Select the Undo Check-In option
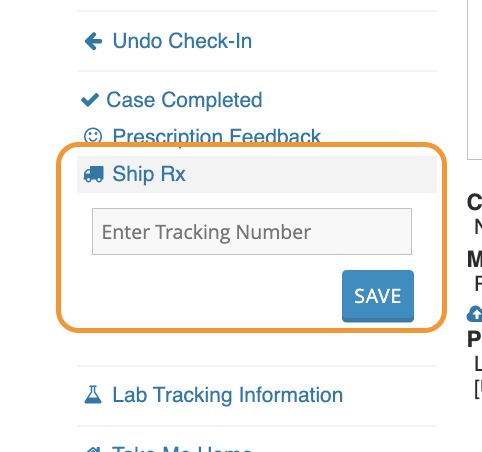482x452 pixels. click(x=182, y=41)
